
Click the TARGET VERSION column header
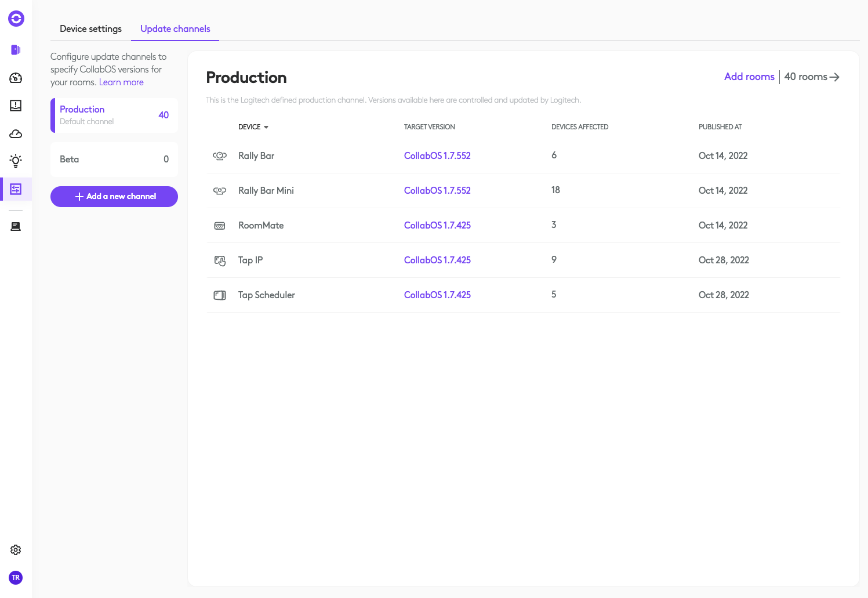(x=430, y=127)
